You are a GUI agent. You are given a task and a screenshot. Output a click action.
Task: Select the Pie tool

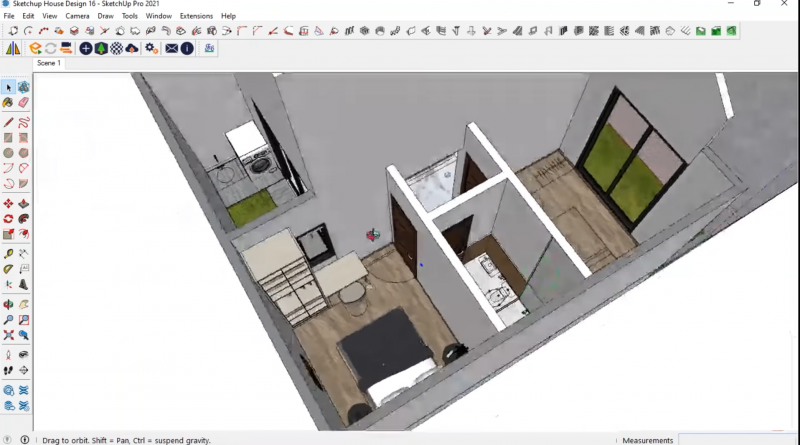click(23, 183)
